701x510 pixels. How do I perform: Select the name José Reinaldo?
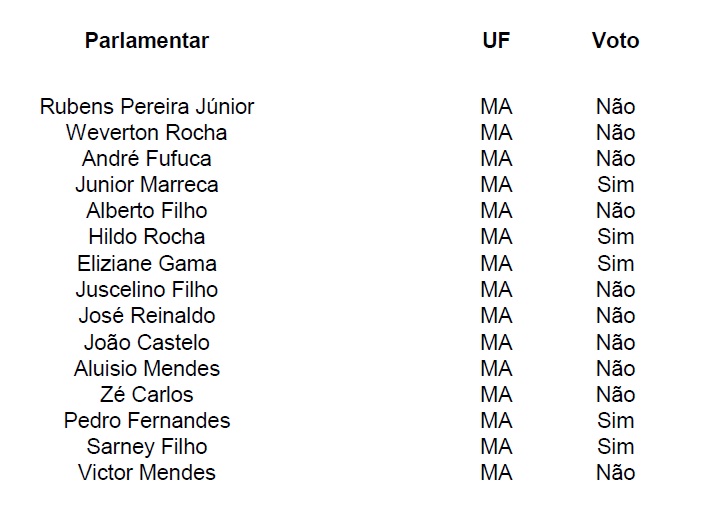click(147, 316)
